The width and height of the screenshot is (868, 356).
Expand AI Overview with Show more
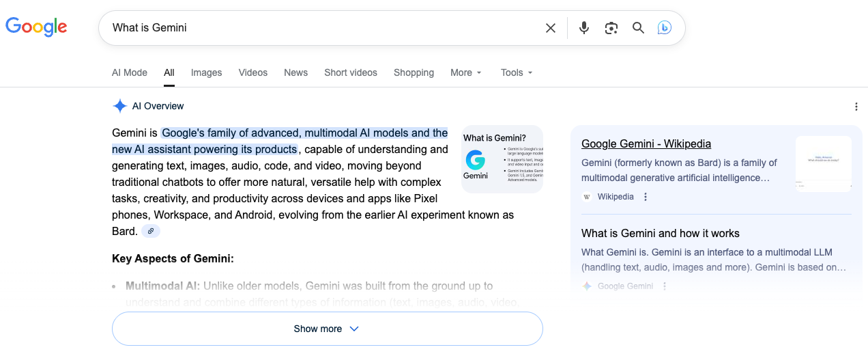[x=327, y=329]
